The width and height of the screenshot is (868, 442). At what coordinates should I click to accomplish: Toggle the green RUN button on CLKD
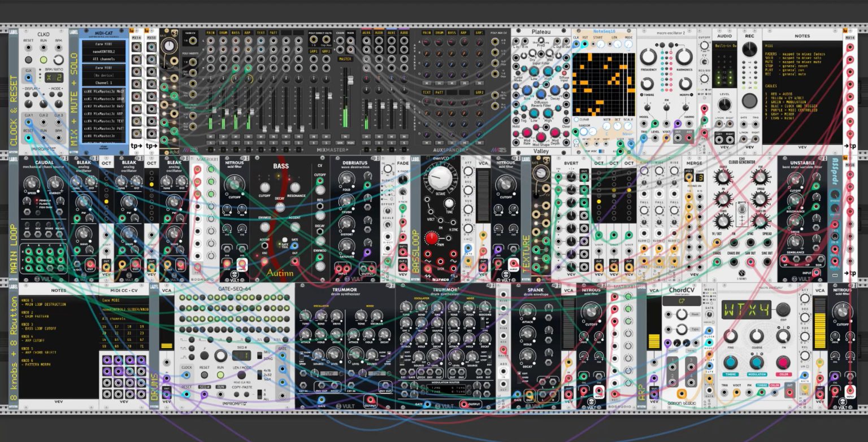[44, 59]
